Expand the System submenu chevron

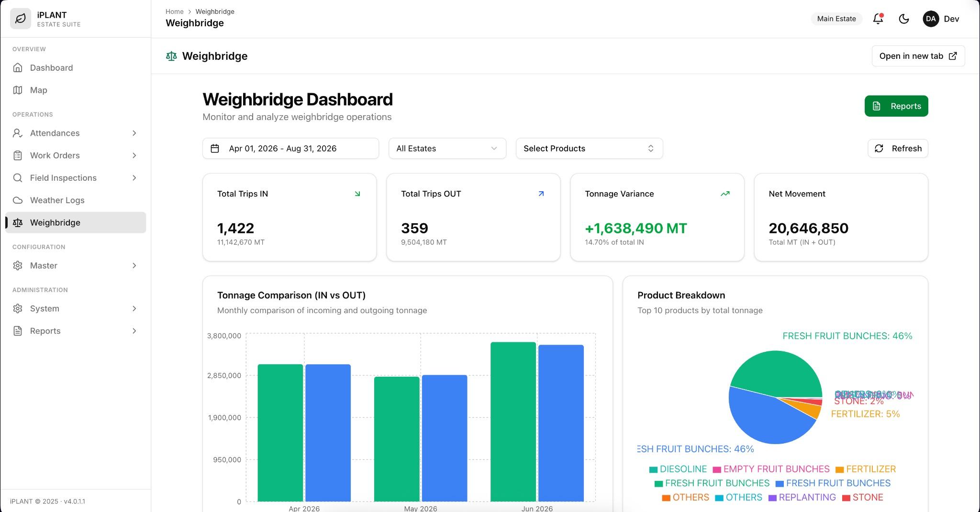coord(134,309)
